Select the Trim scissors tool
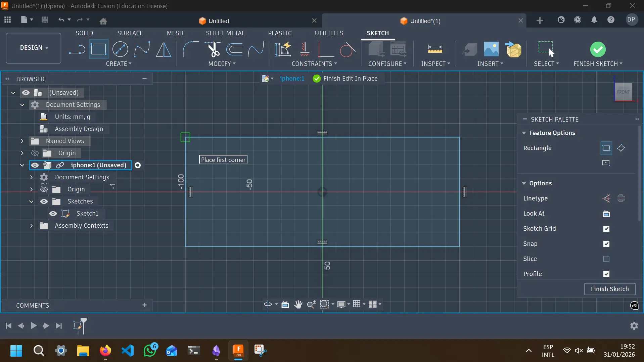Screen dimensions: 644x362 [x=213, y=49]
